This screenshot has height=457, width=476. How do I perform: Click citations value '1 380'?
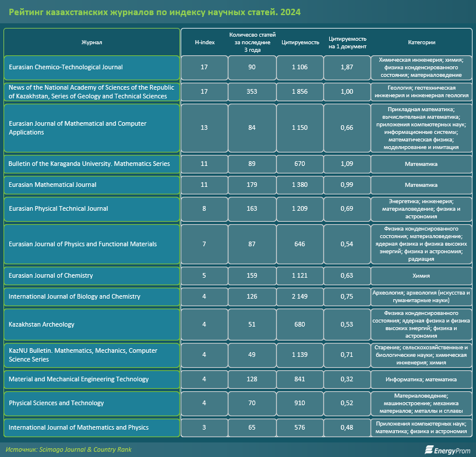pos(300,185)
